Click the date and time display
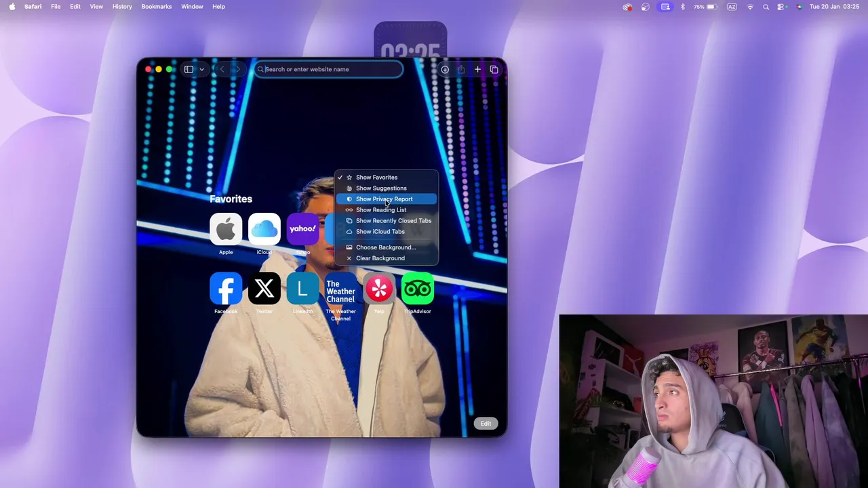 click(x=835, y=7)
